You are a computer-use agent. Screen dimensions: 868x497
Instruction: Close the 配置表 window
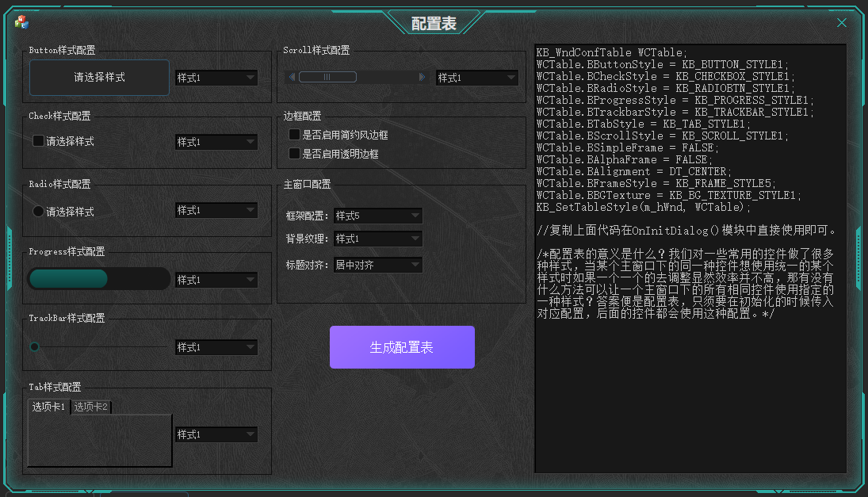pos(841,23)
